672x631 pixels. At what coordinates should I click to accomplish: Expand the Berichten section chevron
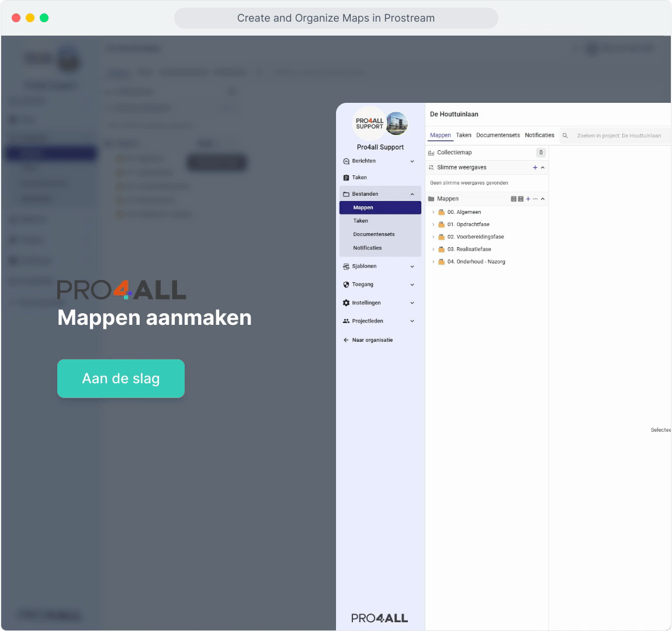tap(413, 161)
